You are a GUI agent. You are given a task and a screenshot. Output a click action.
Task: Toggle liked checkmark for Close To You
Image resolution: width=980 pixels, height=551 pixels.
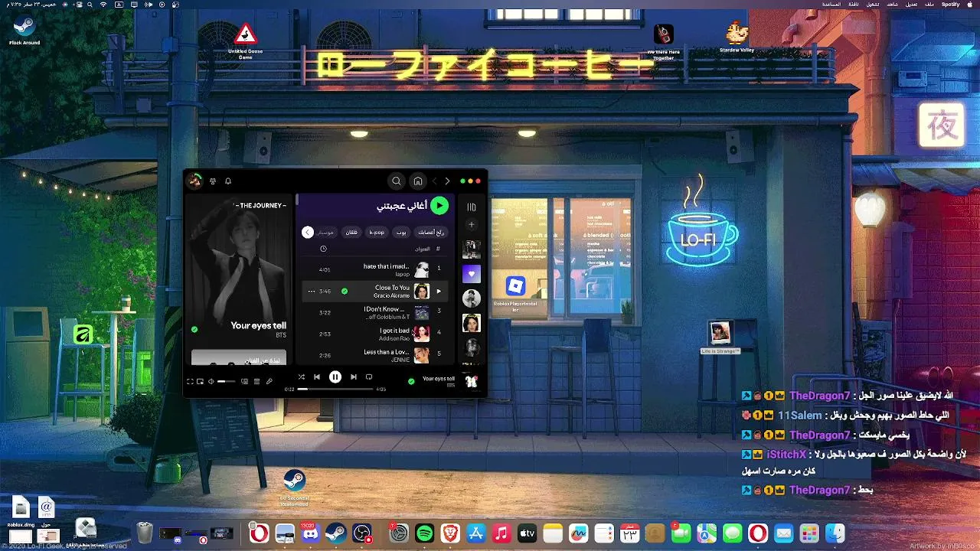345,292
